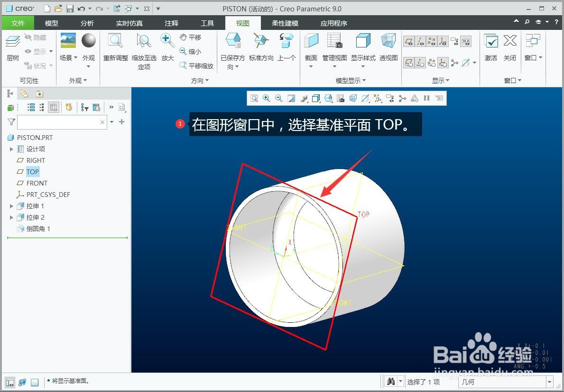564x392 pixels.
Task: Toggle plane tag display in ribbon
Action: point(408,63)
